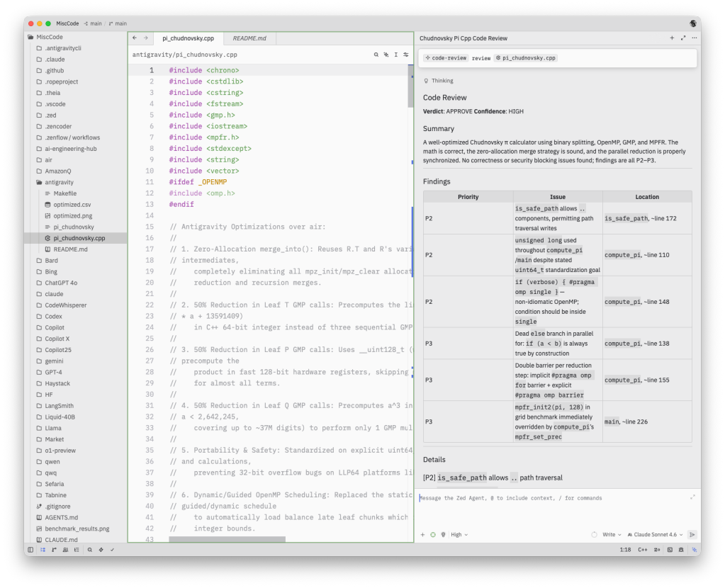
Task: Toggle thinking lightbulb in message toolbar
Action: click(443, 534)
